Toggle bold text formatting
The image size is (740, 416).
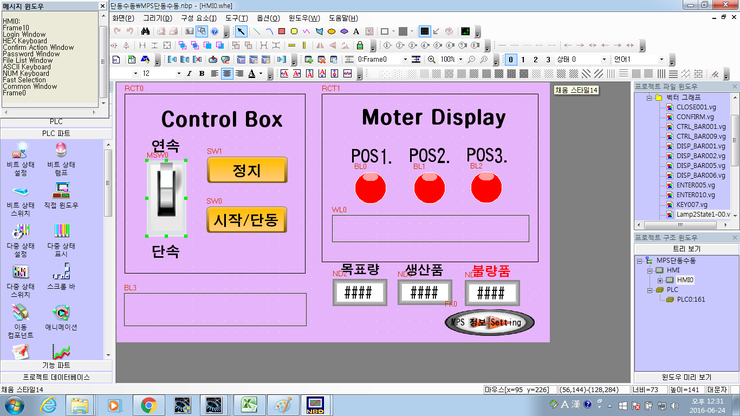[x=202, y=74]
